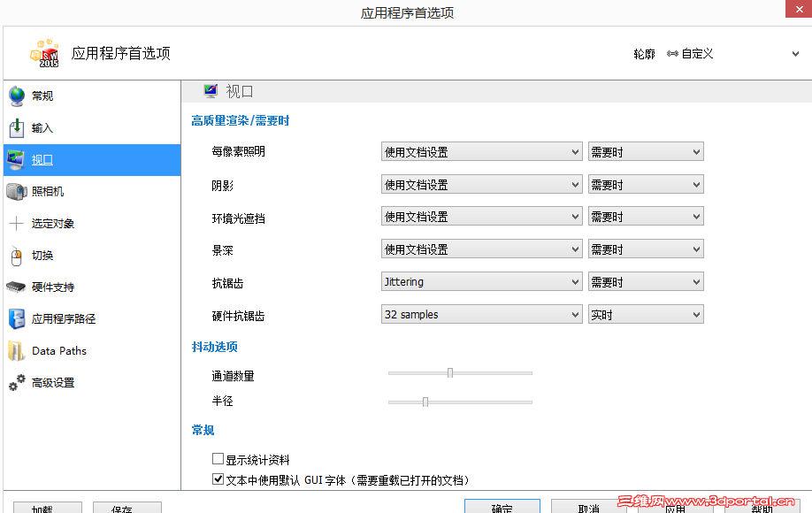The height and width of the screenshot is (513, 812).
Task: Open 应用程序路径 settings page
Action: [x=92, y=319]
